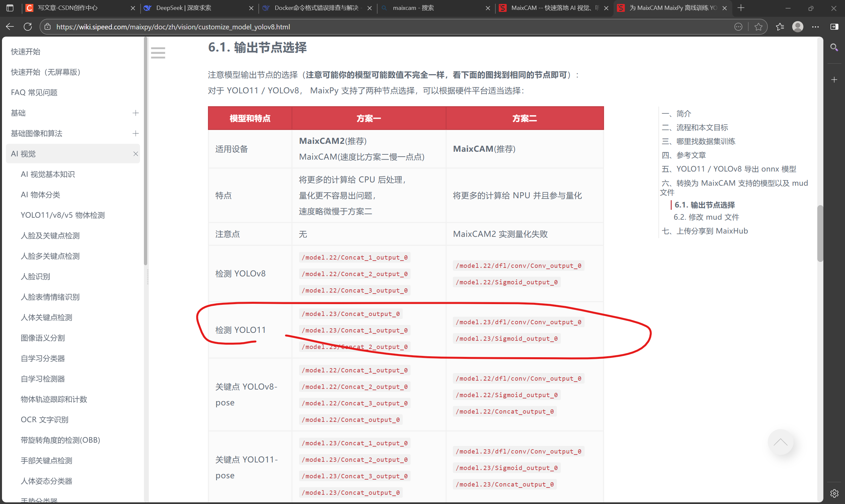Jump to 6.2. 修改 mud 文件 in outline

pyautogui.click(x=706, y=217)
